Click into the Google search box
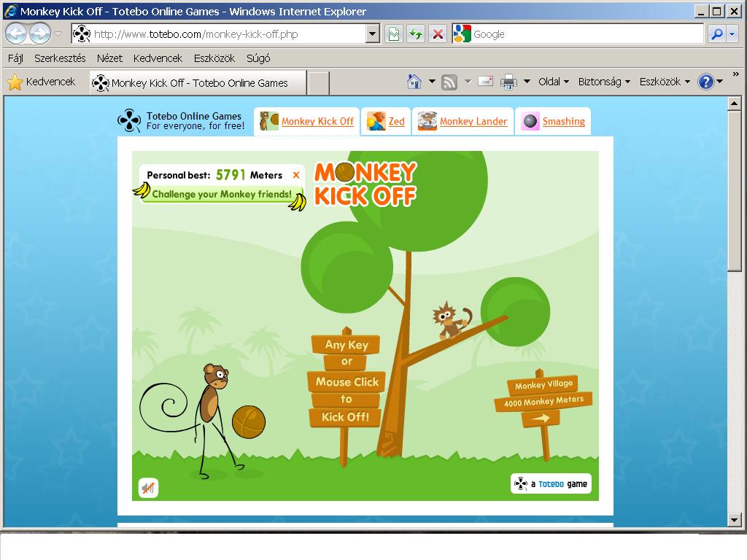Viewport: 747px width, 560px height. coord(587,34)
